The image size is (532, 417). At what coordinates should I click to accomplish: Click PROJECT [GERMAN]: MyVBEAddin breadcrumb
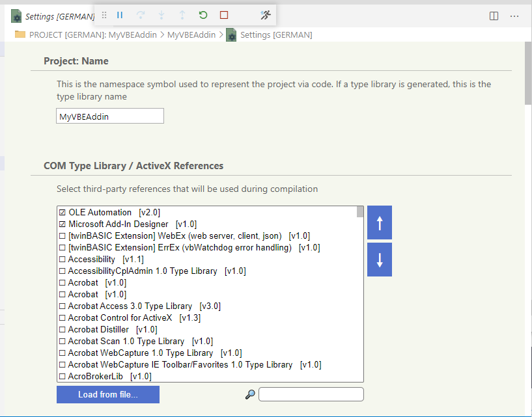click(92, 35)
